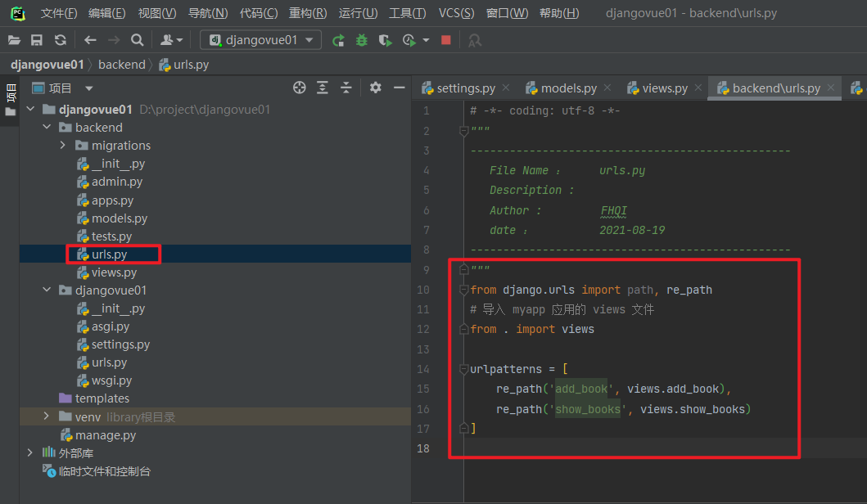Click the profiler run icon
Image resolution: width=867 pixels, height=504 pixels.
point(409,40)
